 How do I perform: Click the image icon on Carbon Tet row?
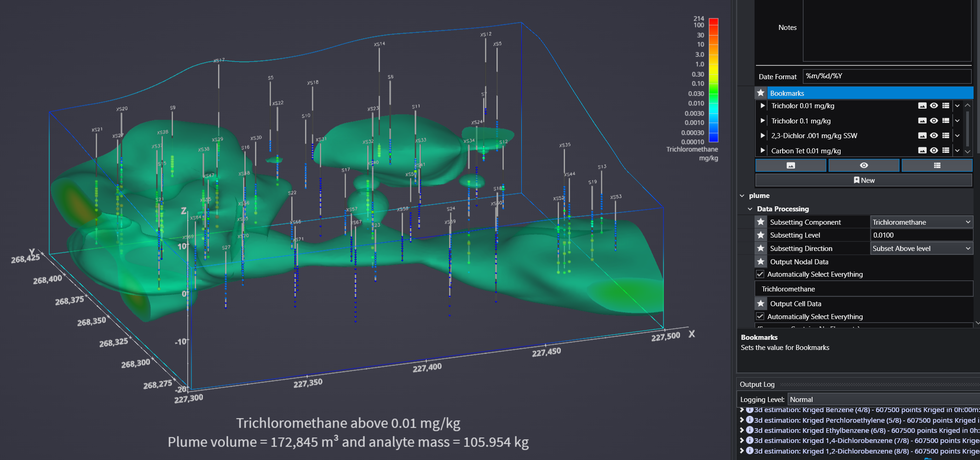point(922,151)
